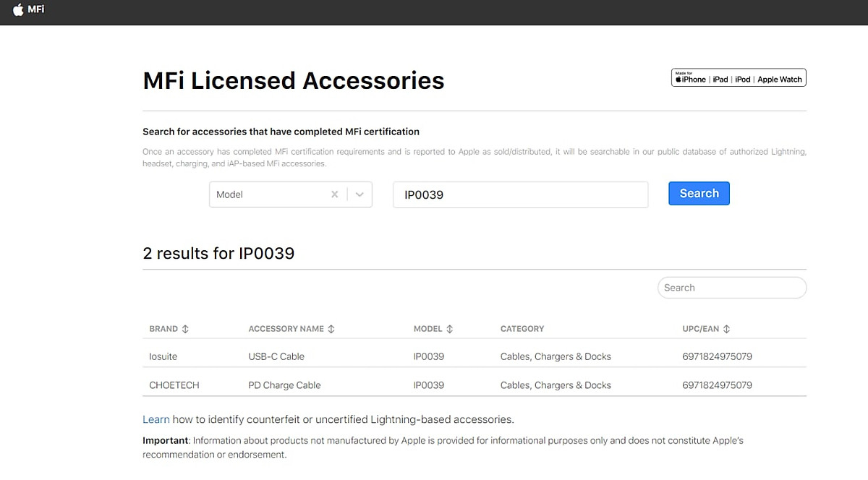Click the UPC 6971824975079 in Iosuite row
This screenshot has height=480, width=868.
coord(717,356)
